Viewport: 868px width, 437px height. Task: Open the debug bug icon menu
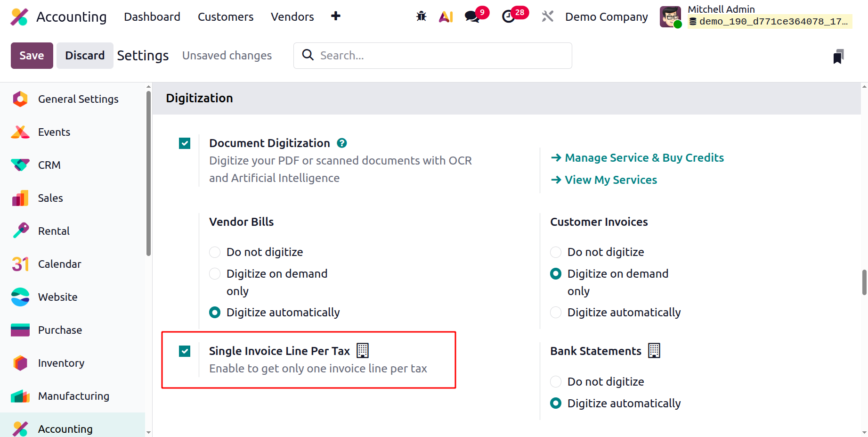pyautogui.click(x=421, y=16)
